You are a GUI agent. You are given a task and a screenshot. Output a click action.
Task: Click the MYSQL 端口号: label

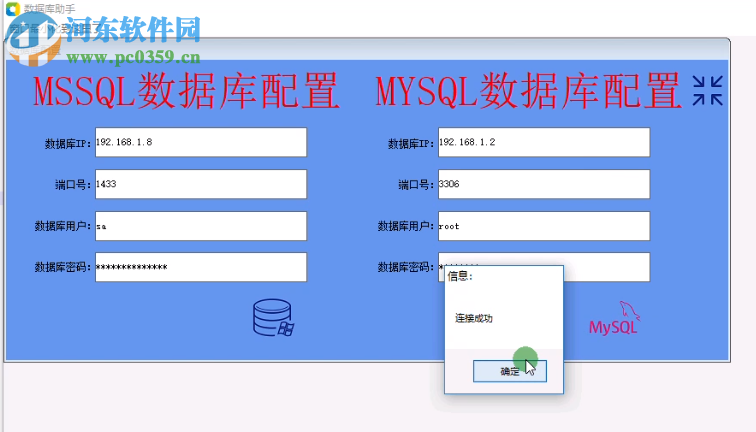(x=416, y=185)
